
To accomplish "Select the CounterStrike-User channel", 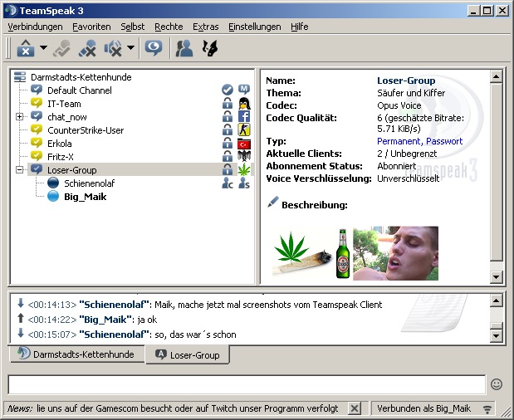I will (86, 130).
